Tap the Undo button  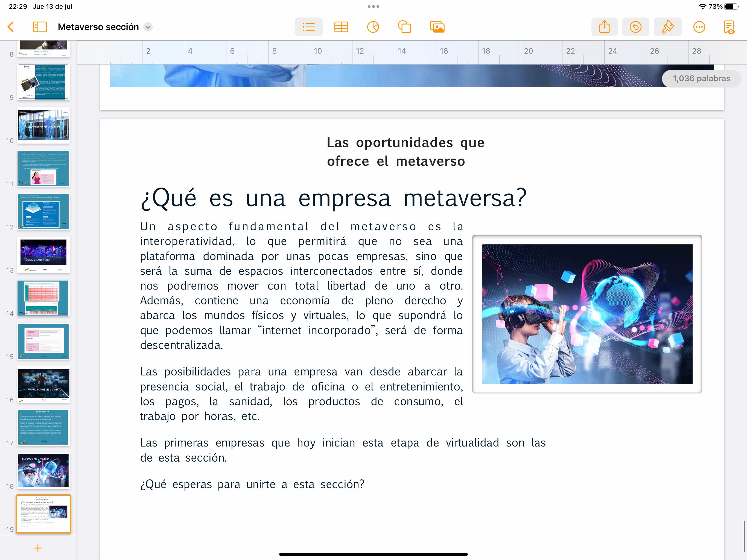635,27
